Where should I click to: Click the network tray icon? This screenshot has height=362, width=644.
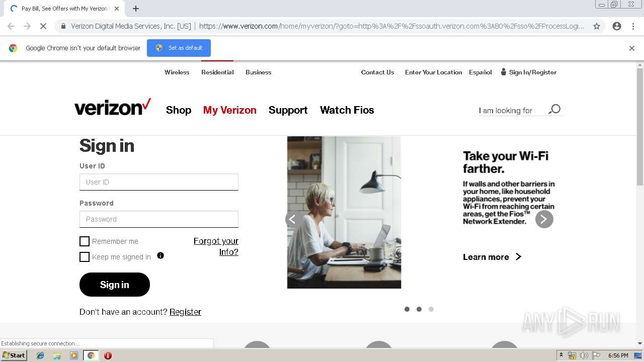[x=572, y=355]
